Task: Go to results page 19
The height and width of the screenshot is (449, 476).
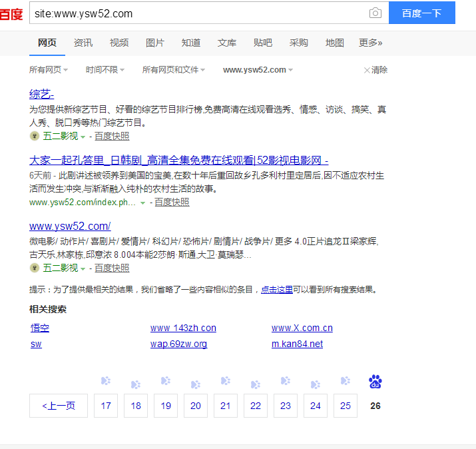Action: (x=166, y=406)
